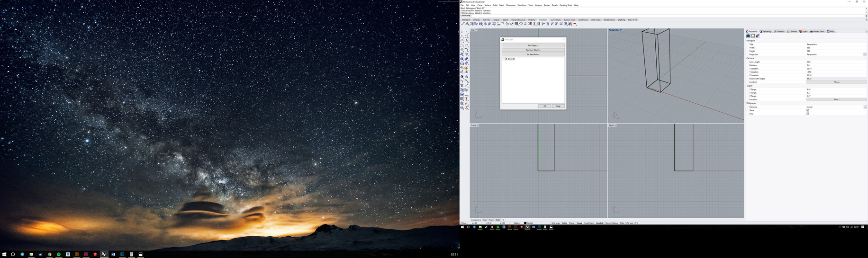Select the Rectangle tool in the left toolbar
Image resolution: width=868 pixels, height=258 pixels.
click(466, 45)
